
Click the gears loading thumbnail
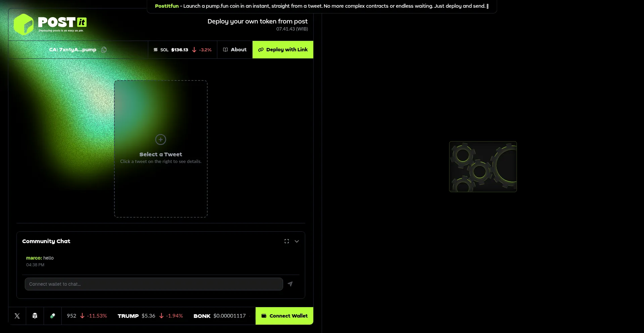(483, 167)
